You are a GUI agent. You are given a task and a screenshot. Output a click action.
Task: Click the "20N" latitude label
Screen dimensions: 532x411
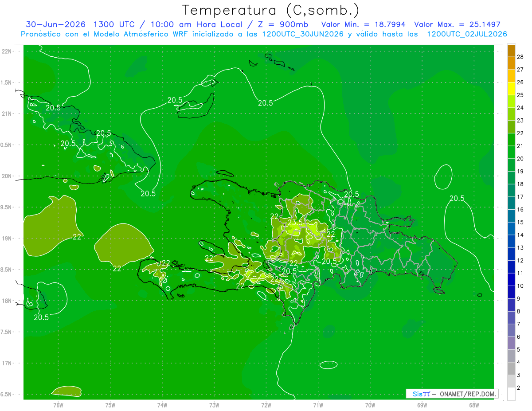point(8,176)
